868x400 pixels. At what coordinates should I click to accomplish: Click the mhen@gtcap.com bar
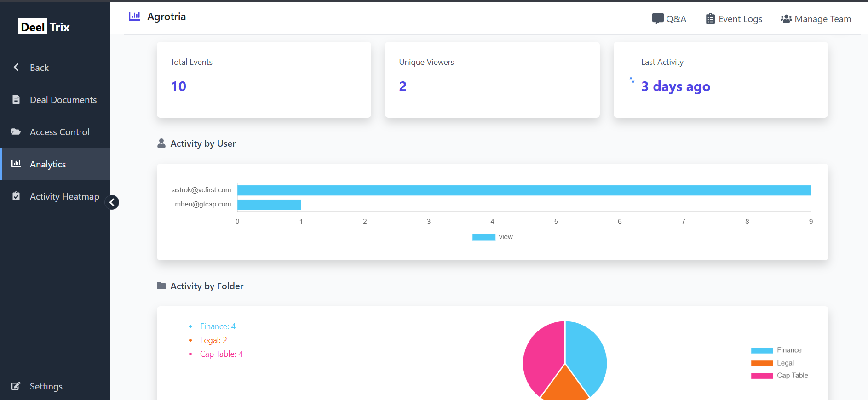[269, 204]
